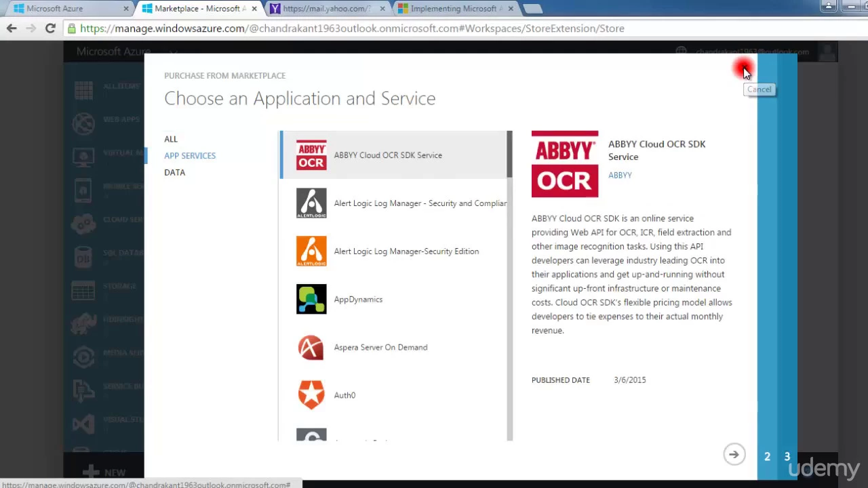Viewport: 868px width, 488px height.
Task: Click browser back arrow
Action: (12, 28)
